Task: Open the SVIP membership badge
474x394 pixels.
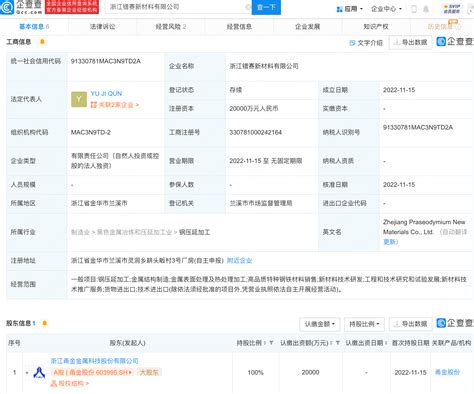Action: pyautogui.click(x=452, y=9)
